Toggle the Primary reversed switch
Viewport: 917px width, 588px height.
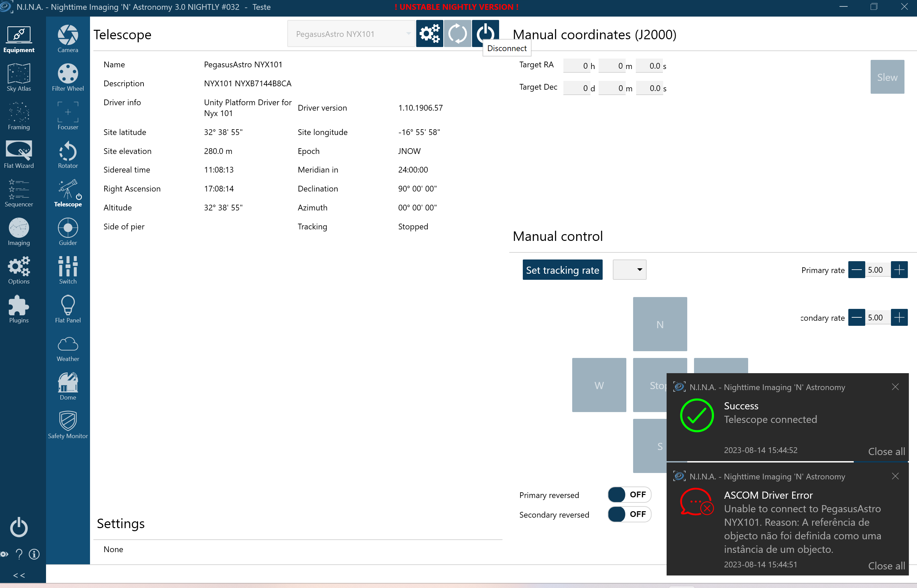pyautogui.click(x=629, y=495)
